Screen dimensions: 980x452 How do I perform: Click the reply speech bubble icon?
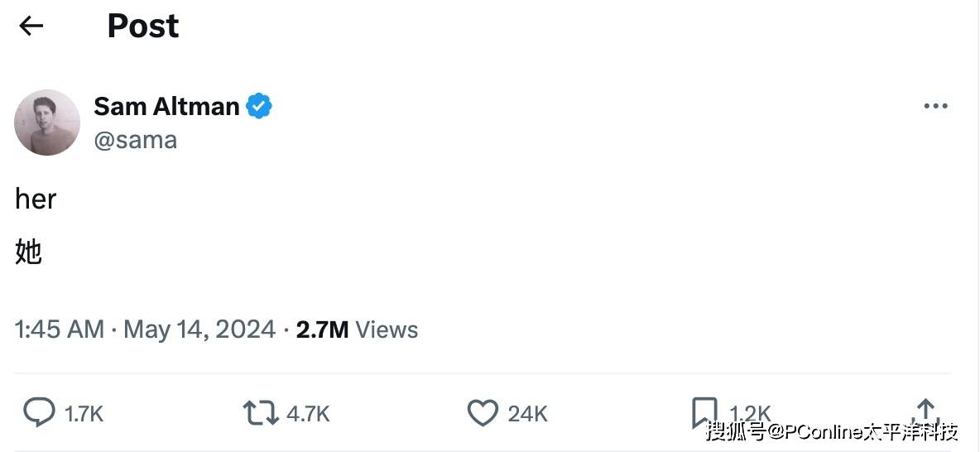38,412
